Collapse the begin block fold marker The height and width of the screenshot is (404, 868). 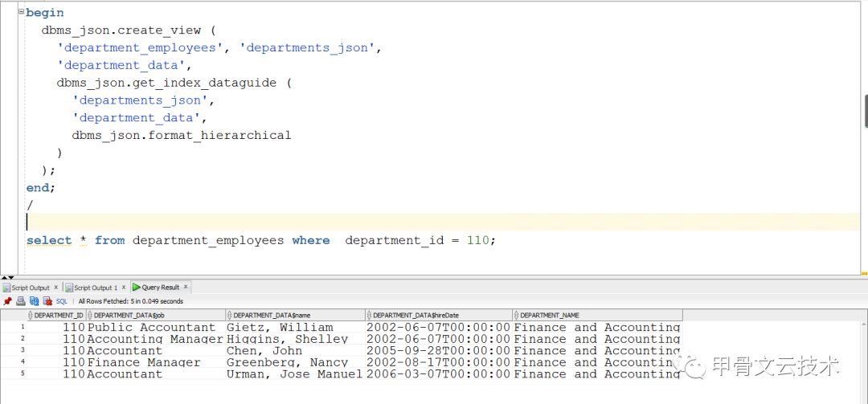click(x=21, y=13)
